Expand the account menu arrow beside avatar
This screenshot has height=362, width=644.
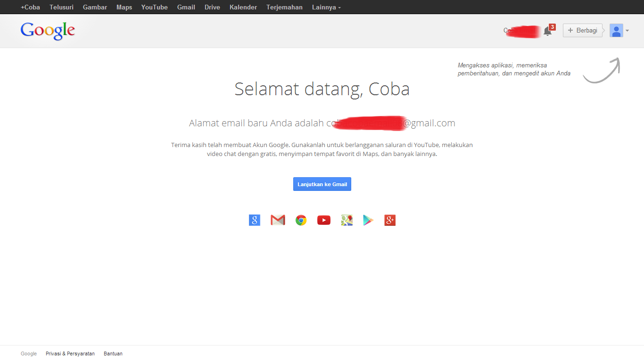click(627, 31)
